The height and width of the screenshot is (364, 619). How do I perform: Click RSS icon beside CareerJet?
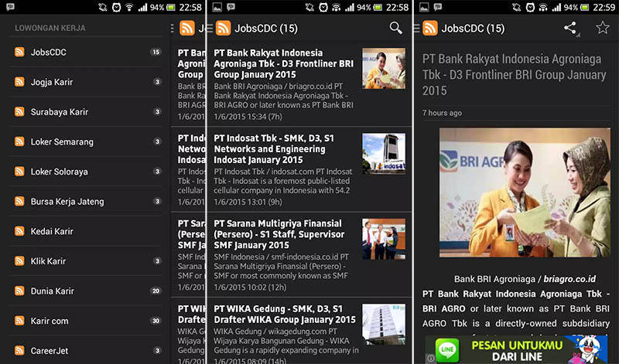point(19,351)
